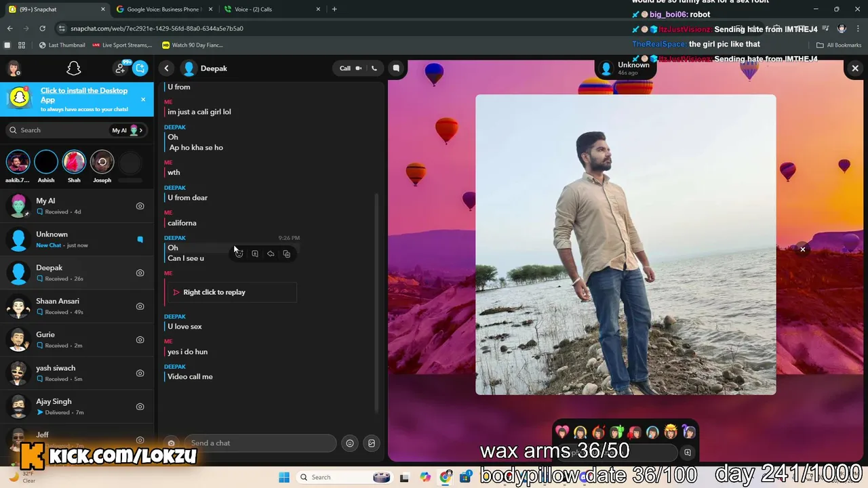React with the question mark Bitmoji reaction
The image size is (868, 488).
click(688, 432)
